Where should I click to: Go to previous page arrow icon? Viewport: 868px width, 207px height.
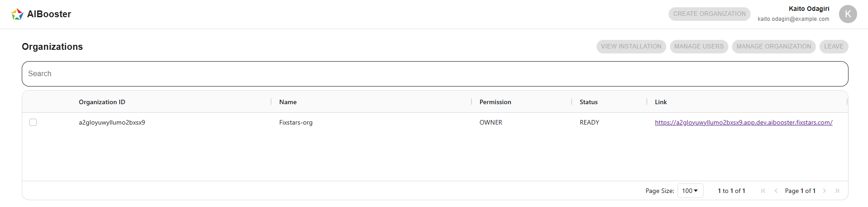[776, 191]
